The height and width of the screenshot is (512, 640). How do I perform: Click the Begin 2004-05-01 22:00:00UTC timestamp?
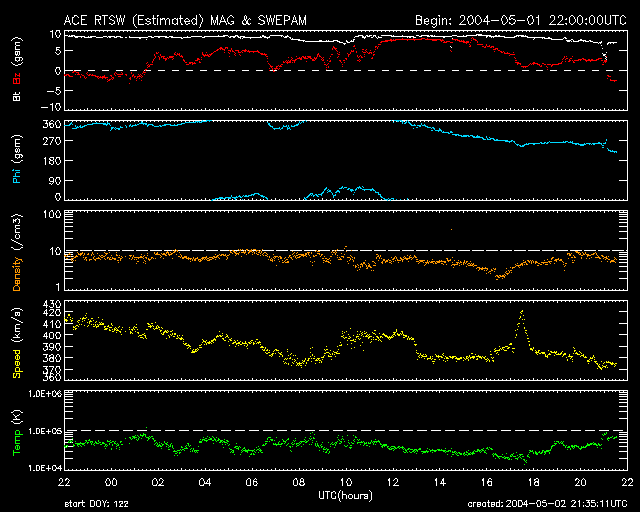[521, 20]
